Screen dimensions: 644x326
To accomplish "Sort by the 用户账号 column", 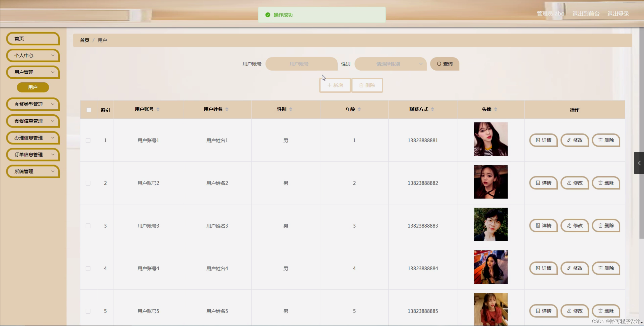I will 158,109.
